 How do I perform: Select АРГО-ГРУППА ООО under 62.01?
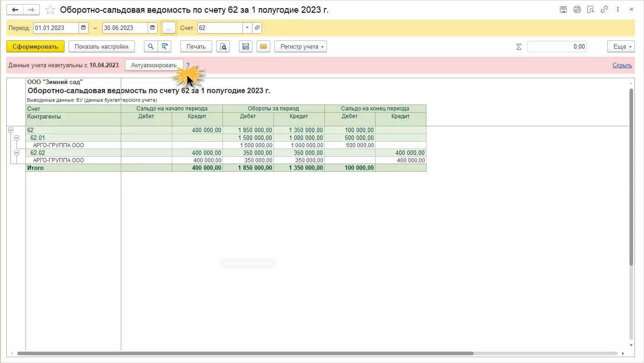pos(73,145)
